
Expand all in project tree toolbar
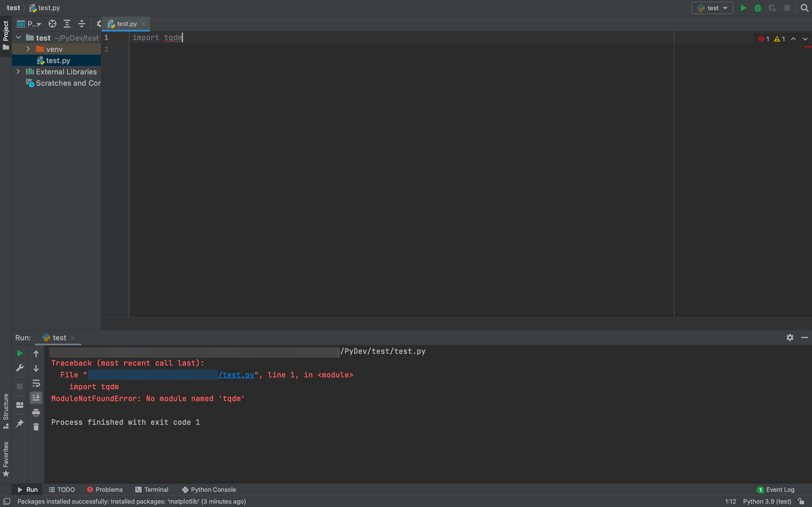click(67, 24)
